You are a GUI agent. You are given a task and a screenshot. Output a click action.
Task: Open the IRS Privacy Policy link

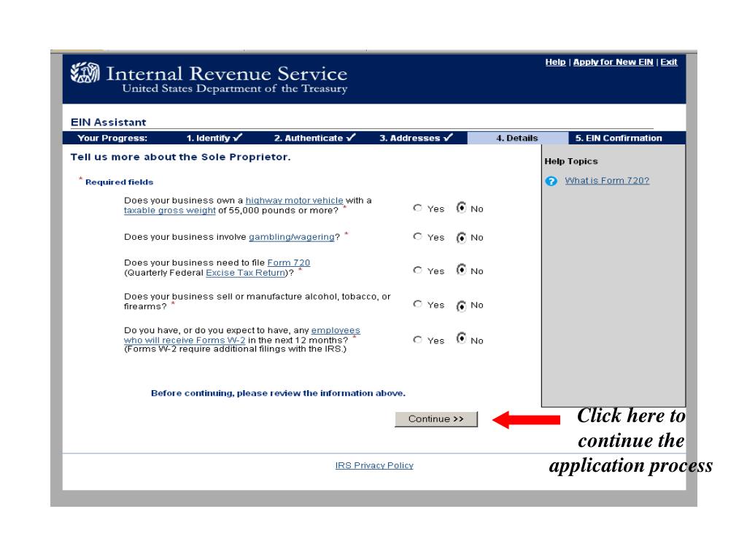tap(374, 465)
